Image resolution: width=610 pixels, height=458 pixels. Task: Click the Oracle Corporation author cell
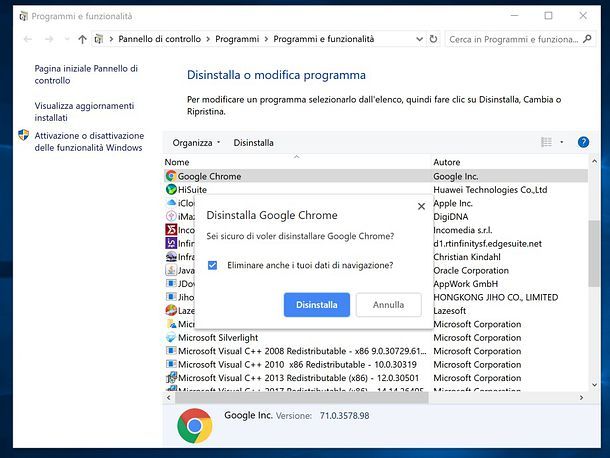[471, 270]
